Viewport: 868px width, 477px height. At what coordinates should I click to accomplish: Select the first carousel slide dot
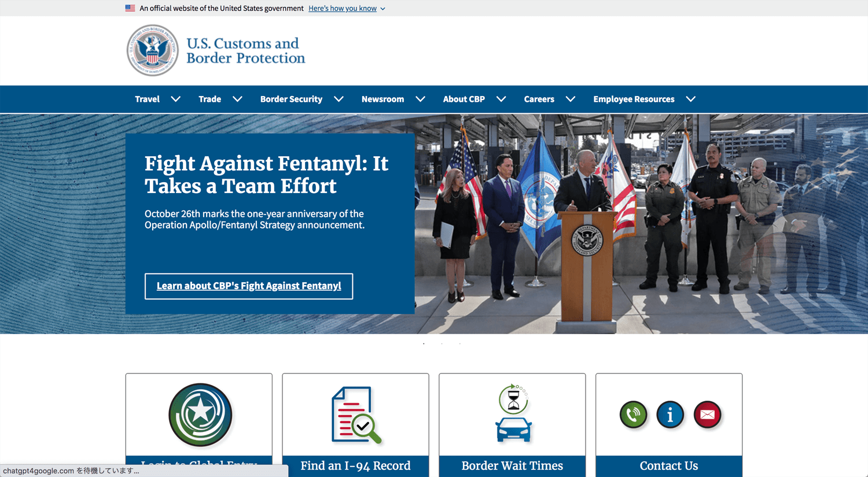click(424, 343)
